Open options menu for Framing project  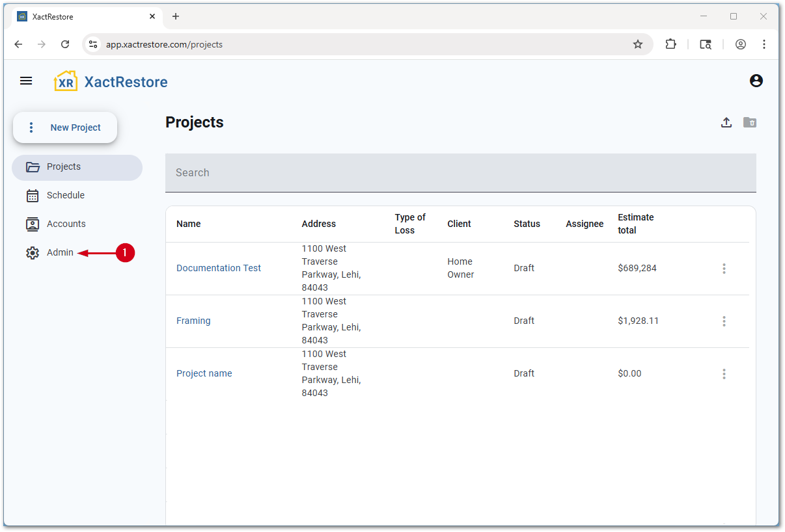pos(724,321)
